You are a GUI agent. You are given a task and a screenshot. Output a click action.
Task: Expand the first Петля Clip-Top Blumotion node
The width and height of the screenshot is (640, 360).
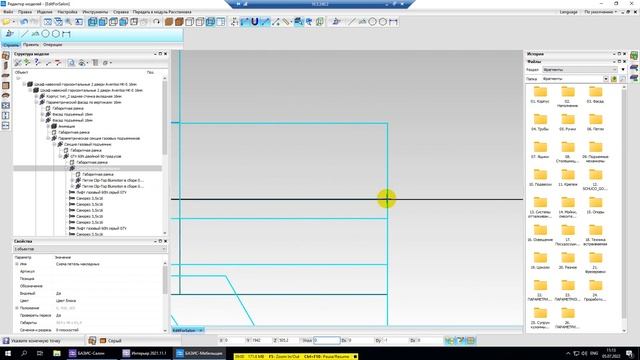pos(72,180)
